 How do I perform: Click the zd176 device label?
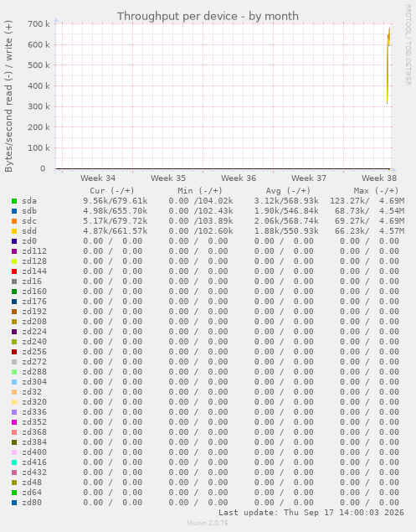tap(34, 302)
